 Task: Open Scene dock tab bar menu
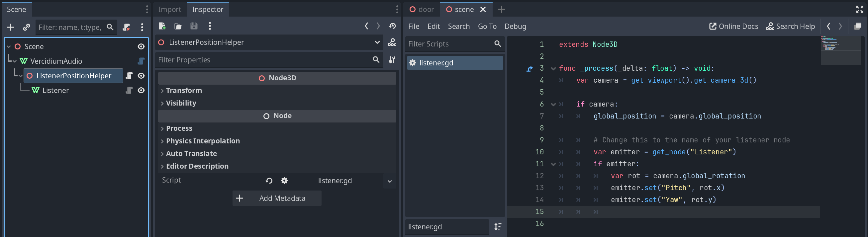[x=147, y=9]
